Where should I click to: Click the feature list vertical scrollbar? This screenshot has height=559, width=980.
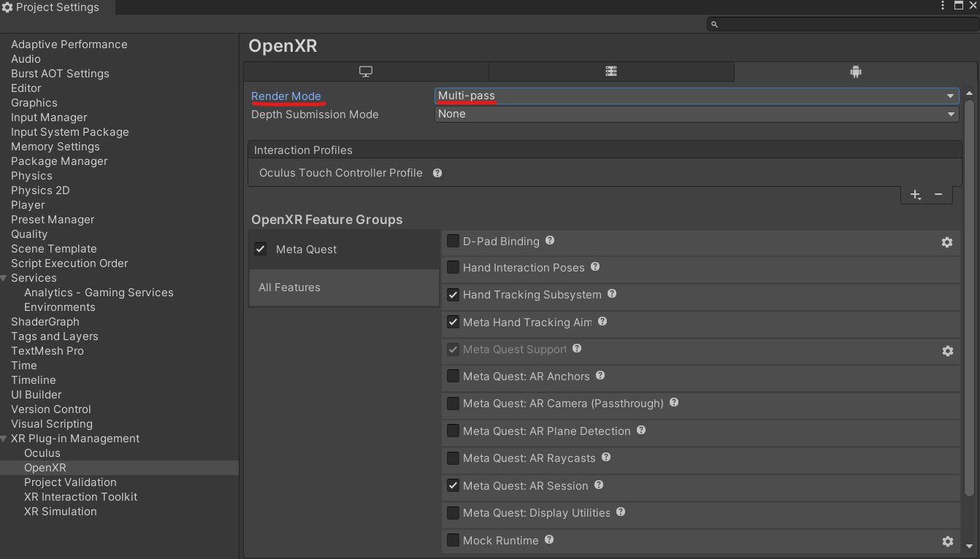click(x=969, y=292)
